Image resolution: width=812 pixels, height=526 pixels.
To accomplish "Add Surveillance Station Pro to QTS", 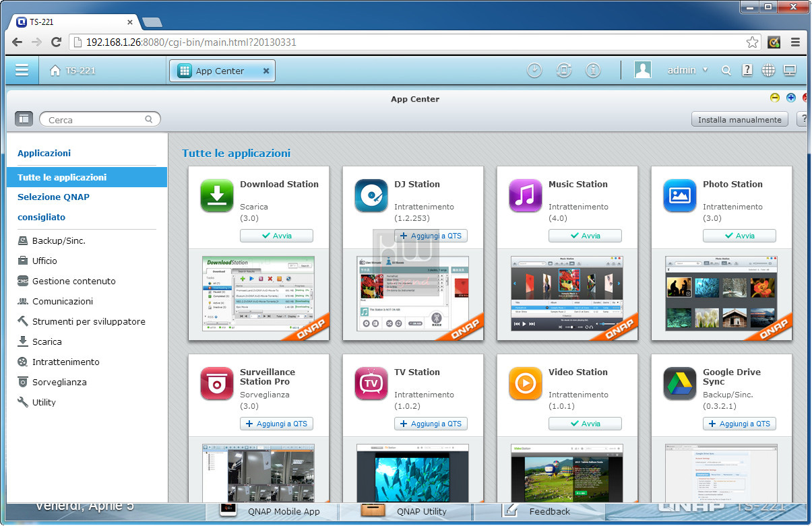I will (x=276, y=424).
